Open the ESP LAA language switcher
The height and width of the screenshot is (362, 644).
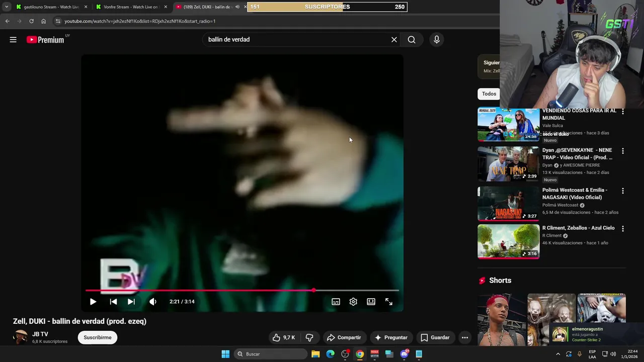click(592, 354)
